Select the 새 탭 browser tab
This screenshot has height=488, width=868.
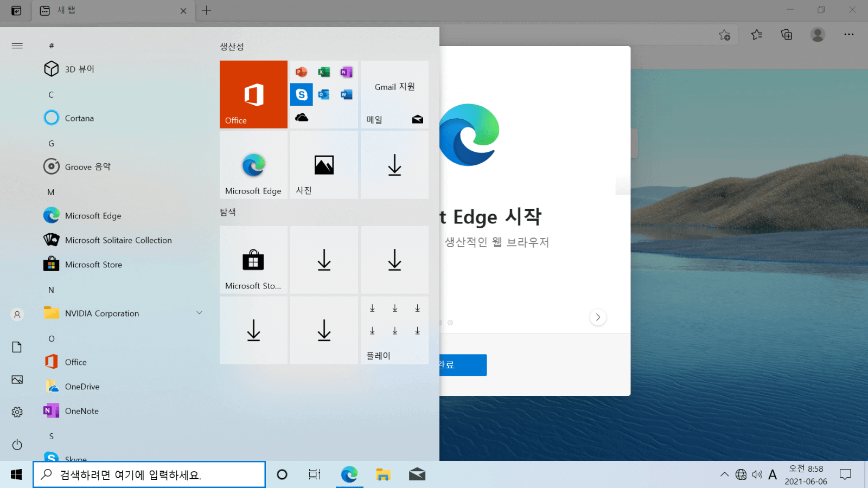coord(113,10)
